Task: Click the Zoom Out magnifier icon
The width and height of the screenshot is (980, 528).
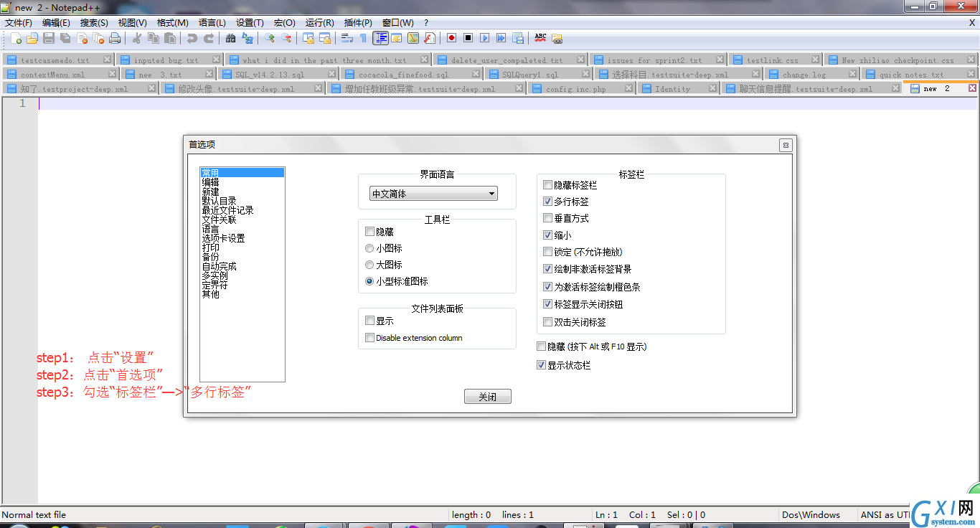Action: coord(286,38)
